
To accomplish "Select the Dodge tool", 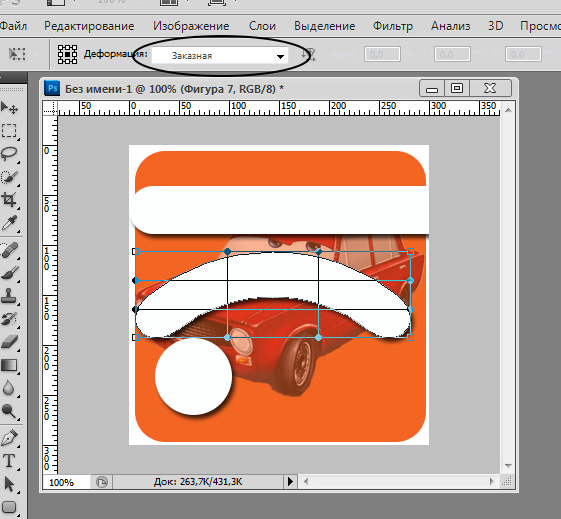I will 9,411.
